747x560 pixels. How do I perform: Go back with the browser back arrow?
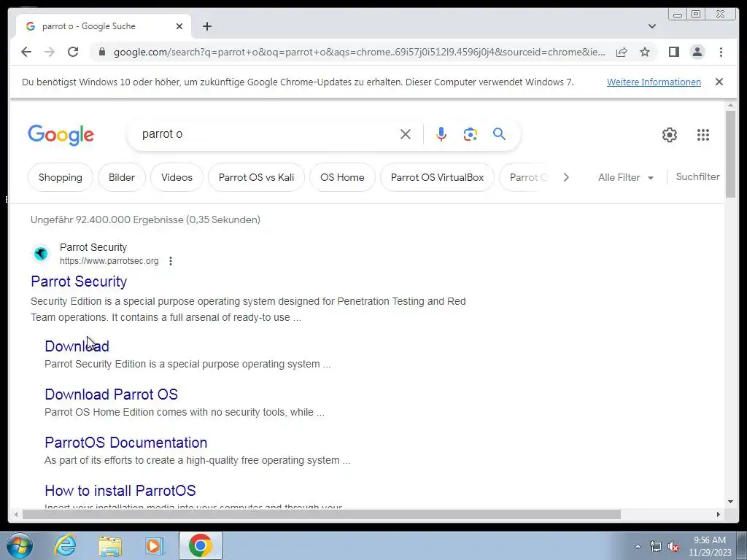click(26, 52)
